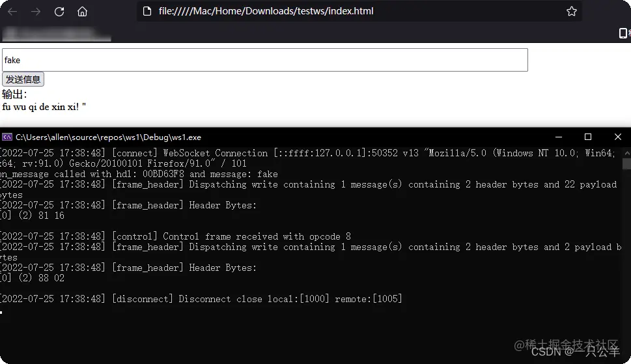Click the 发送信息 send button
Screen dimensions: 631x364
[x=23, y=79]
